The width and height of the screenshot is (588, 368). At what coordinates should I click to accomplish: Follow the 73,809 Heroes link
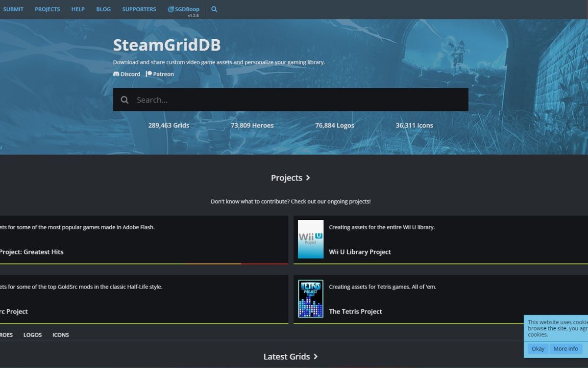pos(252,125)
